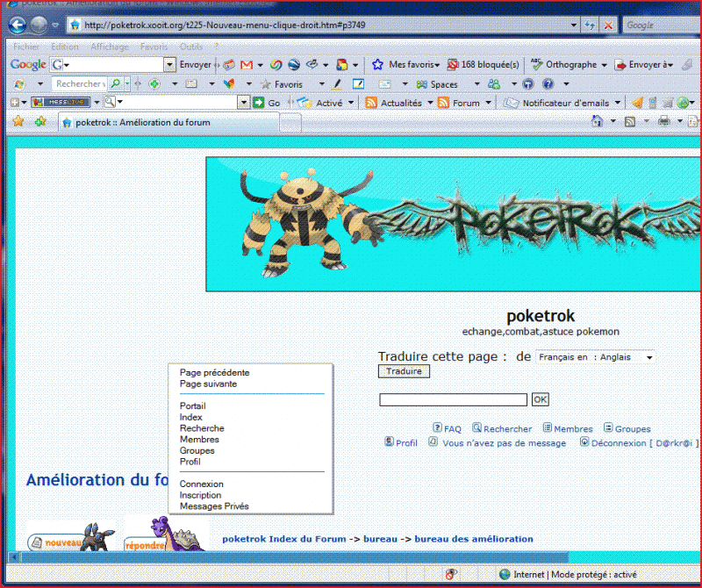Click the Home page icon in command bar

pyautogui.click(x=597, y=121)
